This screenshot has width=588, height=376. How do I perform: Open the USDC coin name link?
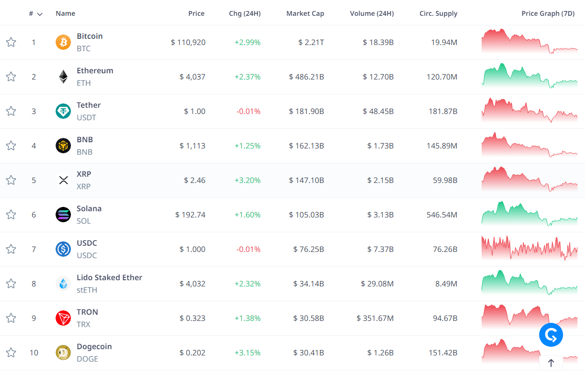pyautogui.click(x=87, y=243)
